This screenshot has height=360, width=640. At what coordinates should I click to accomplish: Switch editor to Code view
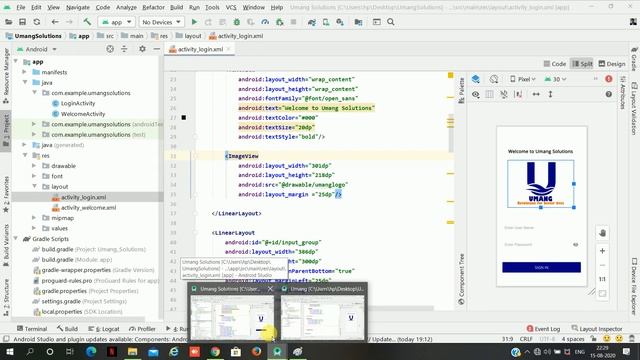(555, 64)
